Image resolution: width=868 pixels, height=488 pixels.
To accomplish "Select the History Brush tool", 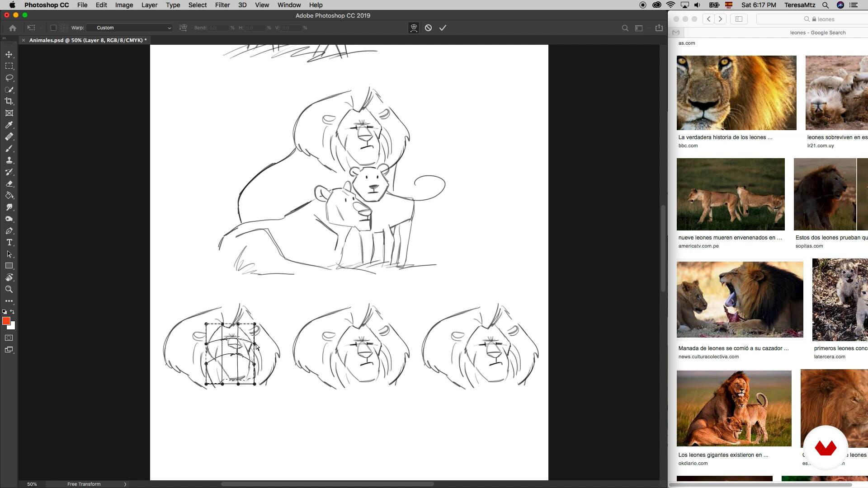I will [x=9, y=172].
